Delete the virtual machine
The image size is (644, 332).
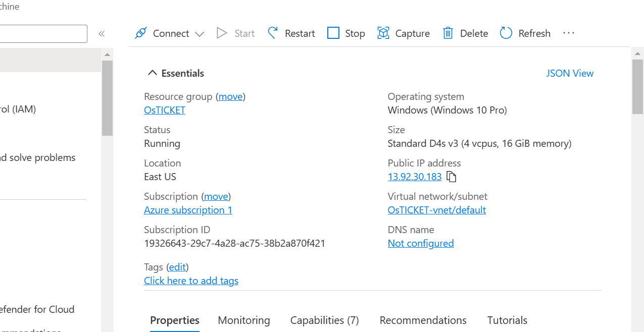pyautogui.click(x=465, y=33)
